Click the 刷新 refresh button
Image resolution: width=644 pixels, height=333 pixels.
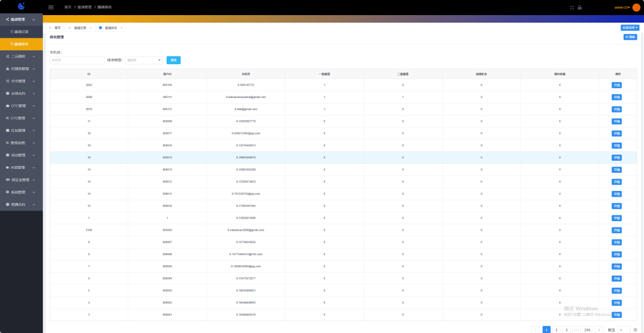coord(630,37)
